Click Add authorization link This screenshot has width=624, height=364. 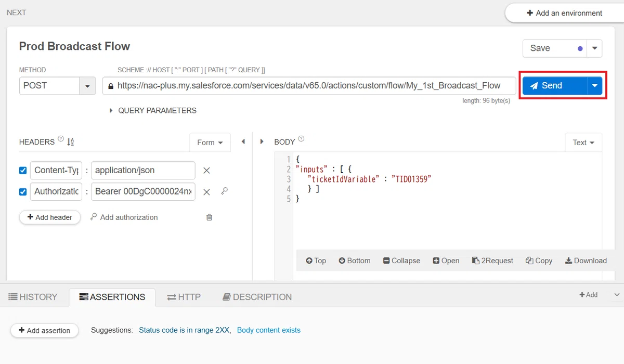point(124,217)
